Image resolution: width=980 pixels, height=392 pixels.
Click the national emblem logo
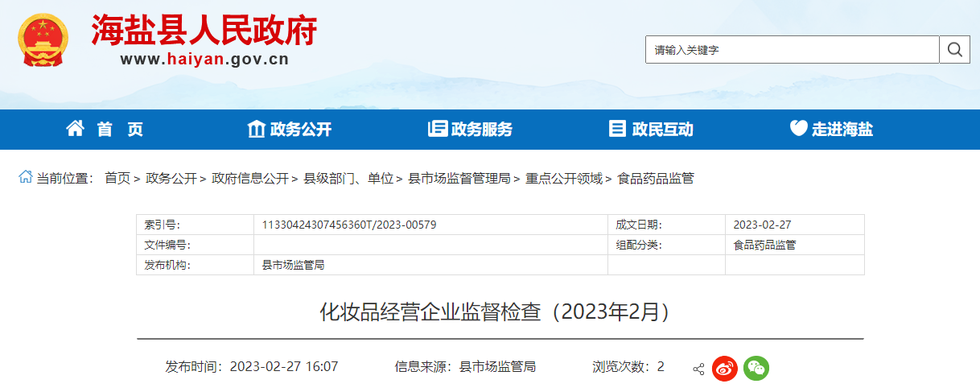pyautogui.click(x=43, y=40)
